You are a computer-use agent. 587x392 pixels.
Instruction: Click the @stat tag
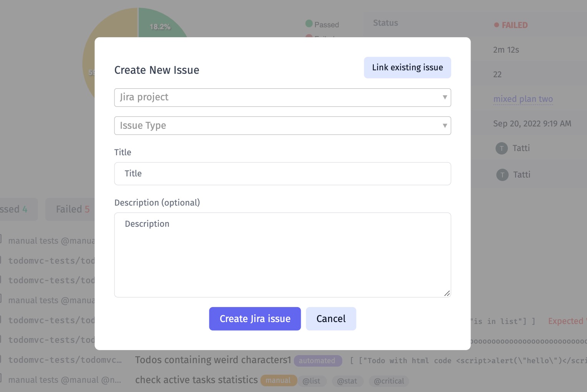(347, 381)
